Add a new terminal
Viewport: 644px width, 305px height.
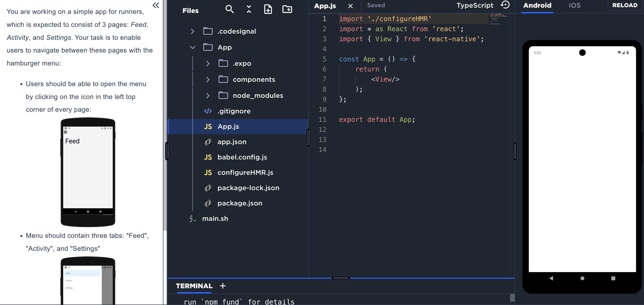pyautogui.click(x=223, y=286)
